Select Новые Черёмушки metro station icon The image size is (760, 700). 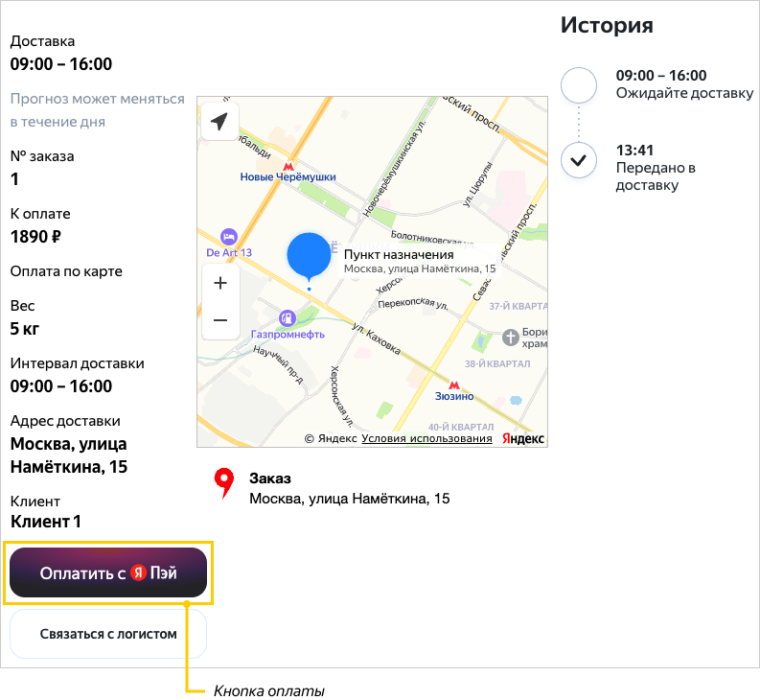click(290, 164)
